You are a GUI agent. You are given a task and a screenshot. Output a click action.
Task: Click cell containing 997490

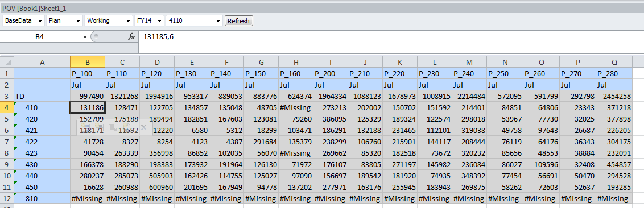[88, 96]
